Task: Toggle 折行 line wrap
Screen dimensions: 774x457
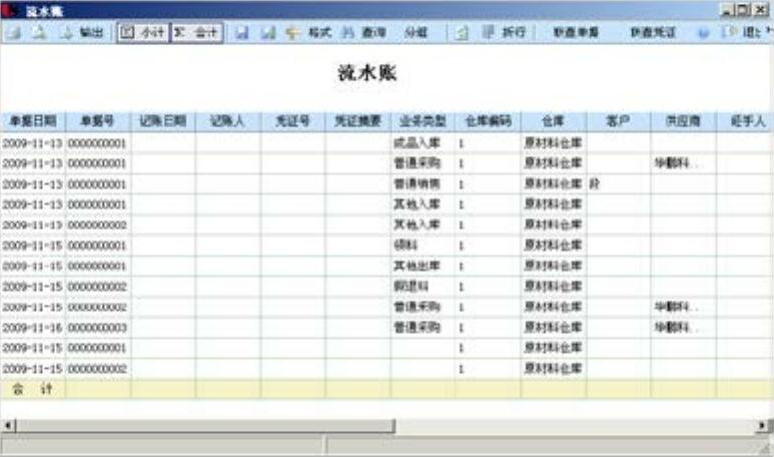Action: pos(505,32)
